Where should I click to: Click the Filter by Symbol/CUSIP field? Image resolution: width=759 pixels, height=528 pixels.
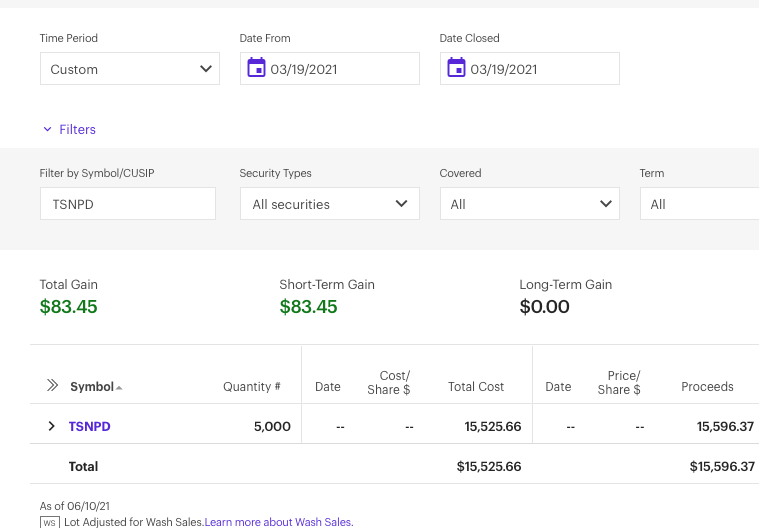click(127, 204)
